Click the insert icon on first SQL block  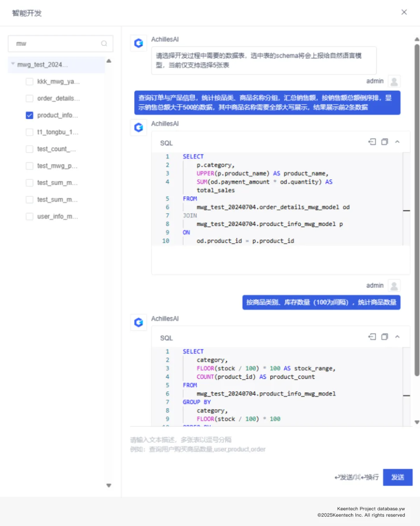pyautogui.click(x=372, y=142)
